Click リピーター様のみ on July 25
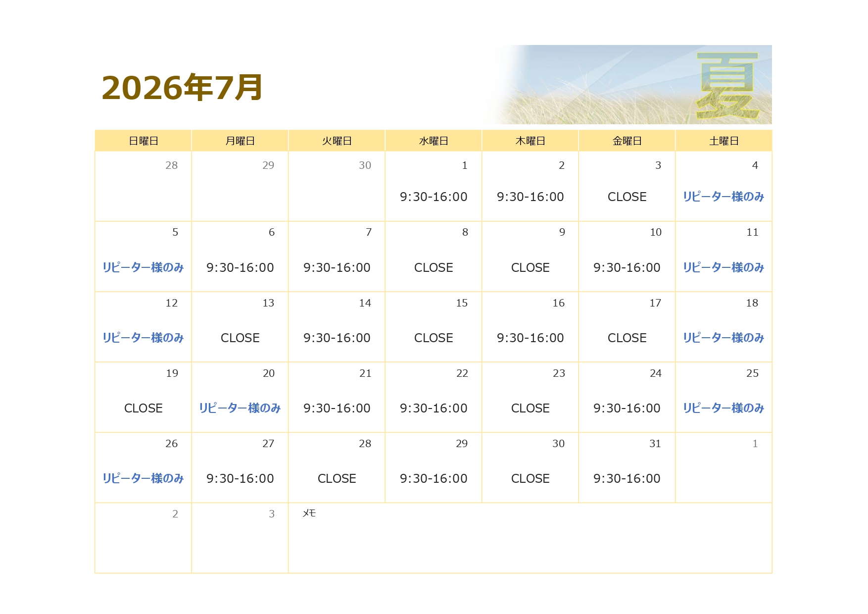Screen dimensions: 868x614 (x=723, y=408)
